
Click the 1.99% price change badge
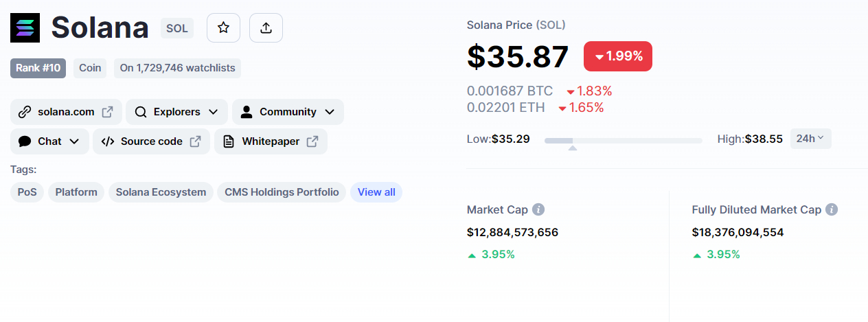point(618,56)
